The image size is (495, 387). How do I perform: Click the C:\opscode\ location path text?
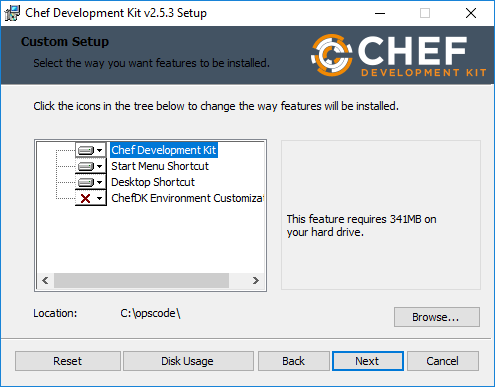pyautogui.click(x=150, y=313)
